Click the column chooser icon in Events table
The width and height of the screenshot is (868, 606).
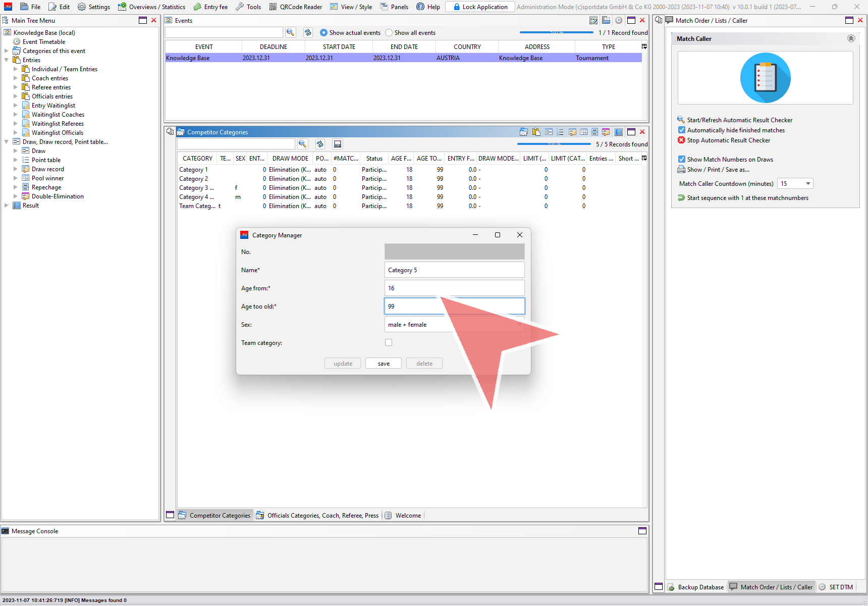(x=644, y=46)
